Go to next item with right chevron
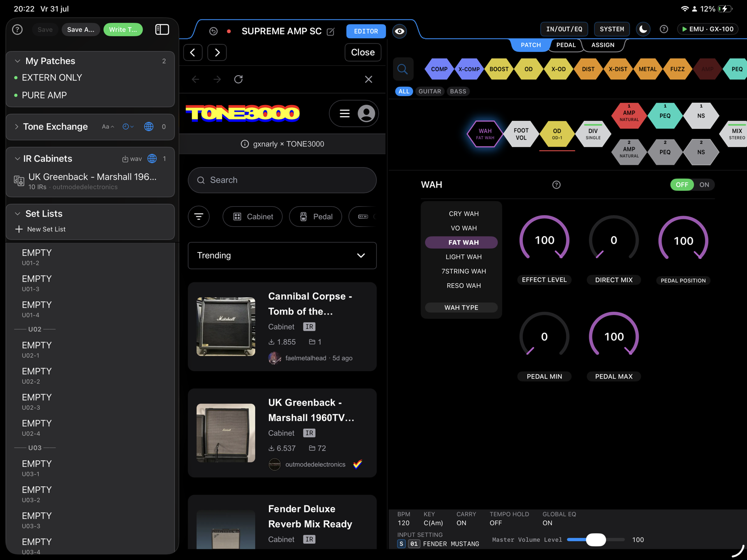Viewport: 747px width, 560px height. (217, 52)
